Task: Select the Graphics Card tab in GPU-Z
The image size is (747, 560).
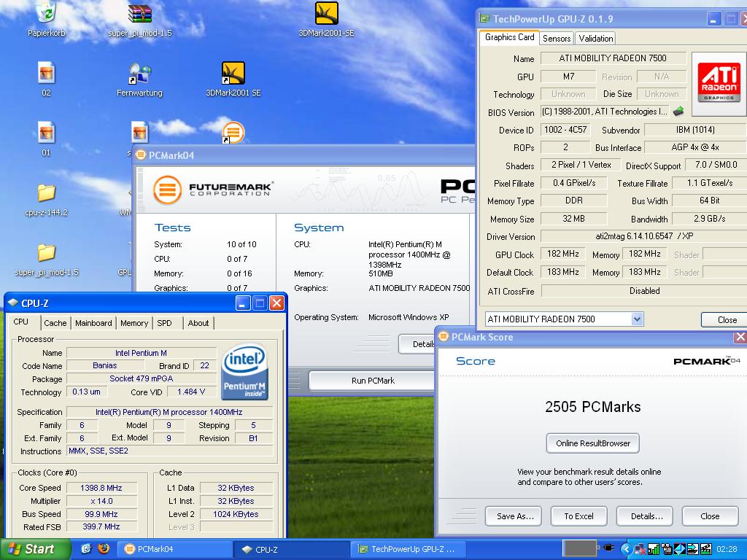Action: [509, 37]
